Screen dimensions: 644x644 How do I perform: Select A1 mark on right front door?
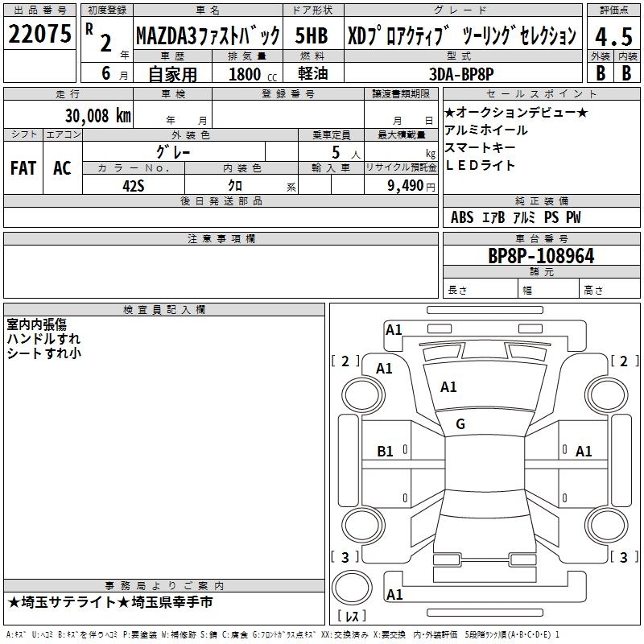[x=583, y=452]
